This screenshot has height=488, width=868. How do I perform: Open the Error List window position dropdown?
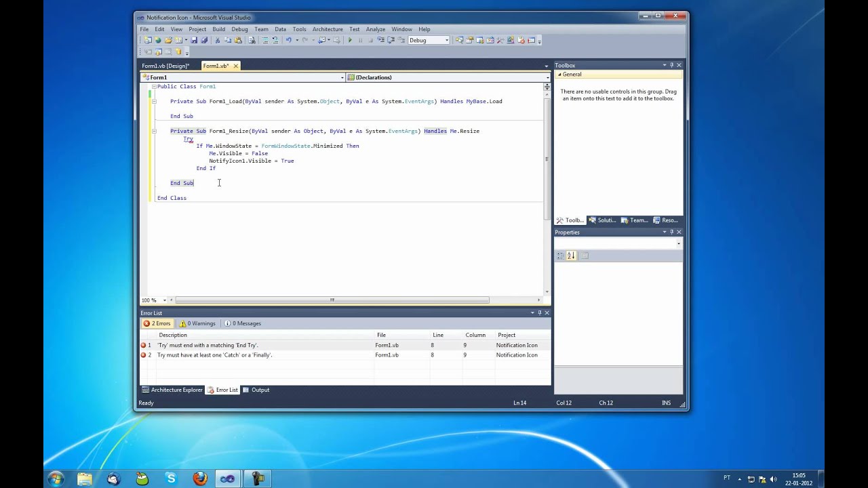click(532, 312)
